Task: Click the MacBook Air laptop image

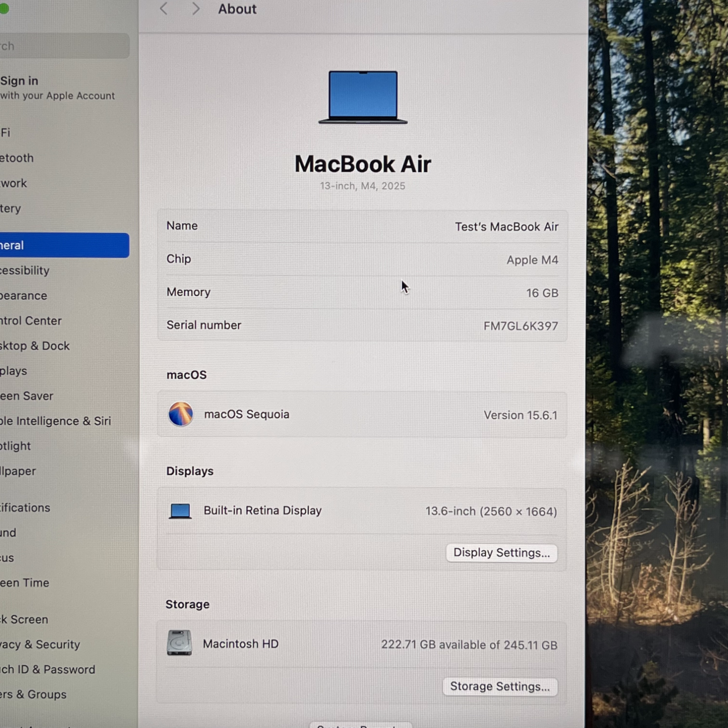Action: pos(363,97)
